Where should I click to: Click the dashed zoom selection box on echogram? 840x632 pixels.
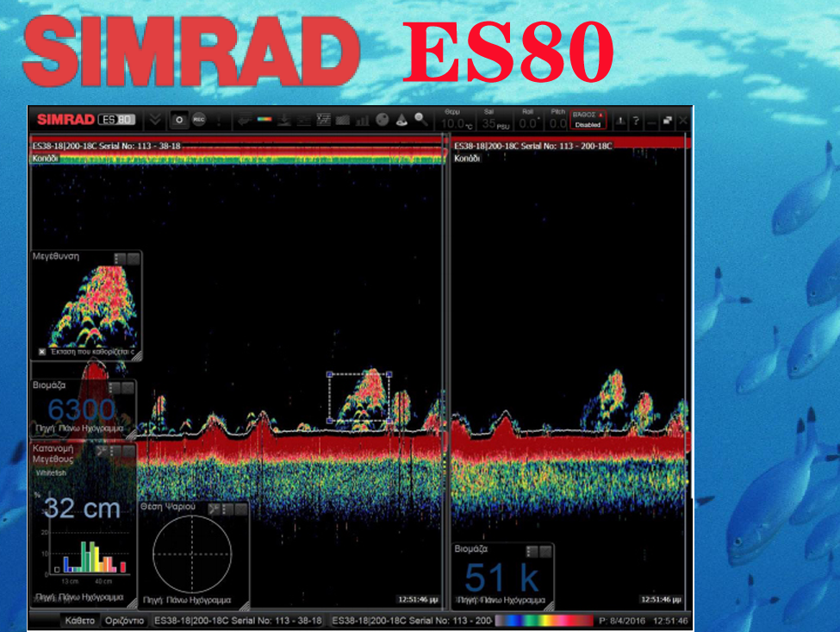tap(359, 397)
